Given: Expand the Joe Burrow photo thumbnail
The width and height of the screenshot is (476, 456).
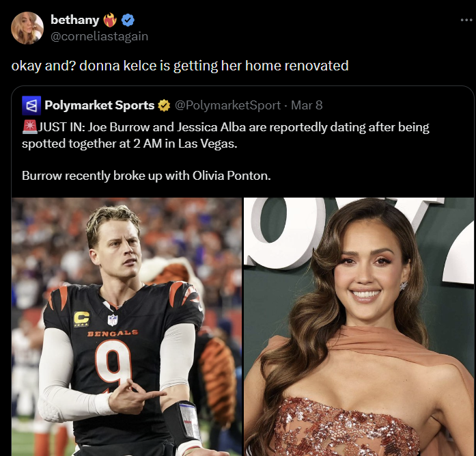Looking at the screenshot, I should click(126, 327).
